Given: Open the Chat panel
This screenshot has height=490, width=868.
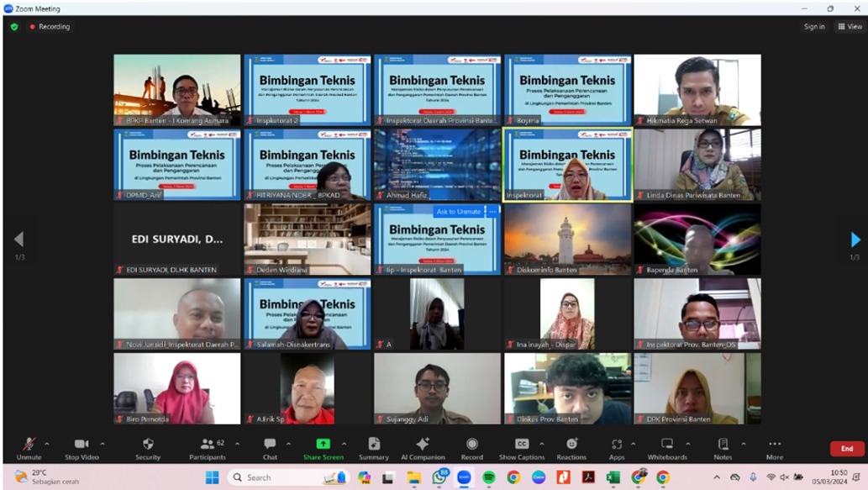Looking at the screenshot, I should [x=270, y=445].
